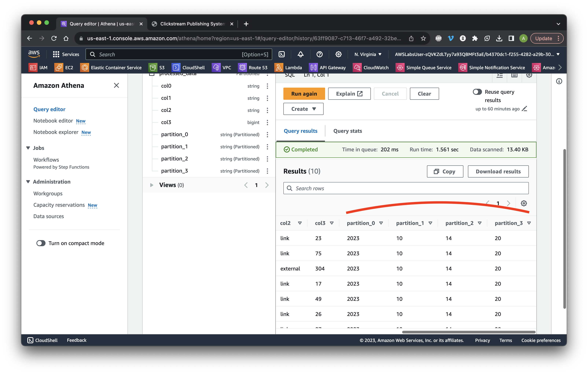This screenshot has width=588, height=374.
Task: Open the CloudShell favorites shortcut
Action: (x=188, y=68)
